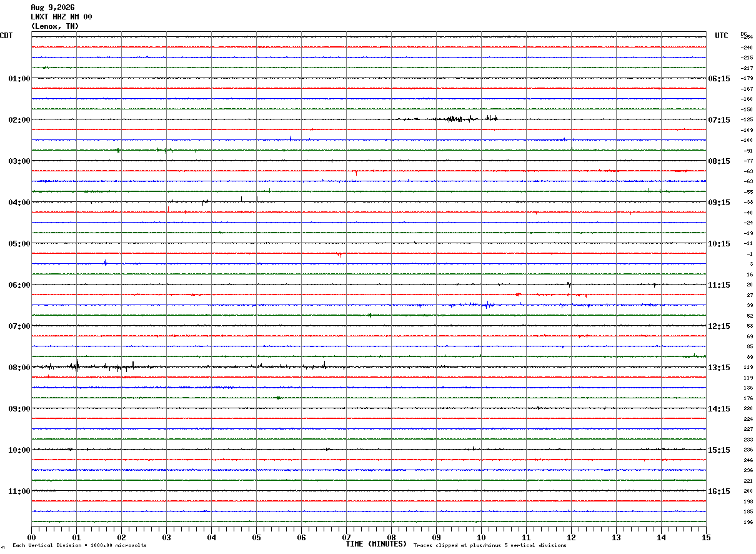This screenshot has width=756, height=554.
Task: Select the 11:00 CDT row label
Action: (x=19, y=491)
